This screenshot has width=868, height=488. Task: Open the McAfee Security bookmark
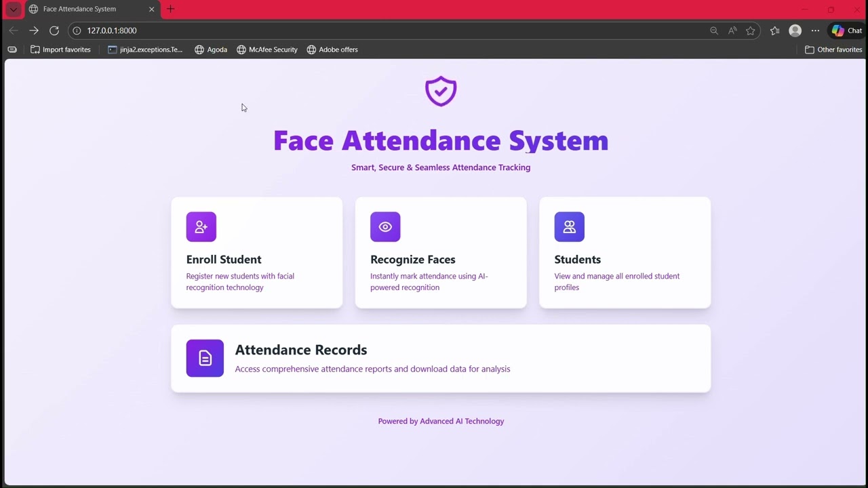(x=267, y=49)
